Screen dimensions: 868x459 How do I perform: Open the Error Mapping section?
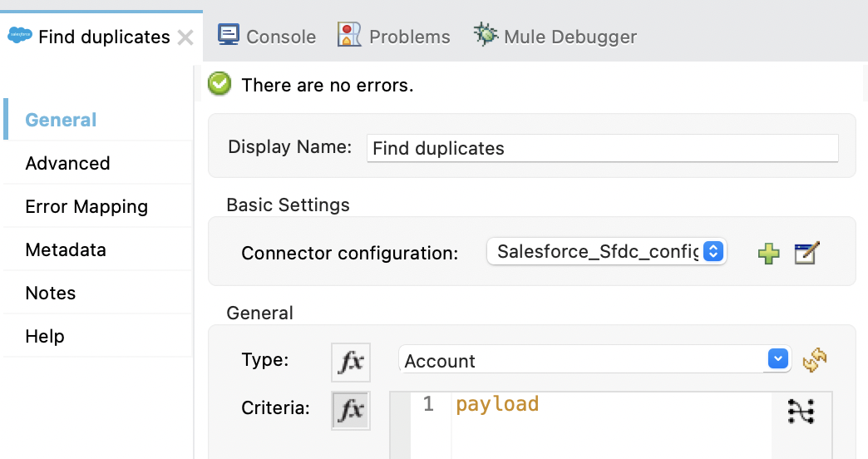coord(86,206)
